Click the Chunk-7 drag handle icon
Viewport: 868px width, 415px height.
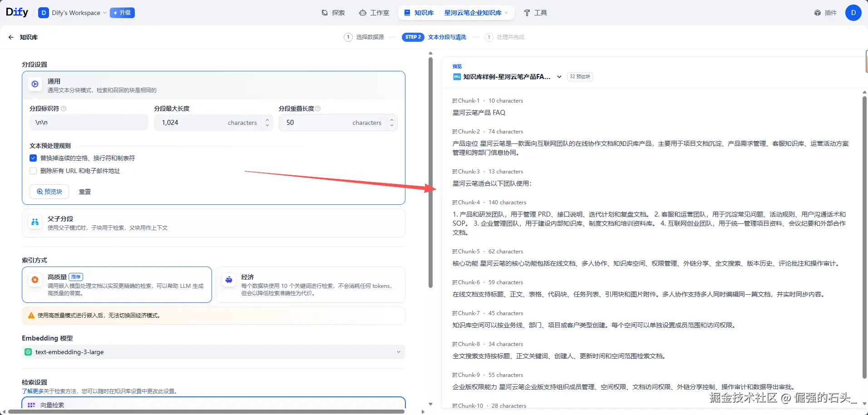pyautogui.click(x=454, y=313)
